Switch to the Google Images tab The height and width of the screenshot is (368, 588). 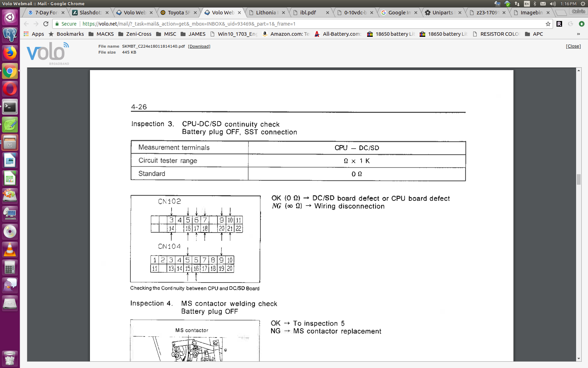point(399,12)
